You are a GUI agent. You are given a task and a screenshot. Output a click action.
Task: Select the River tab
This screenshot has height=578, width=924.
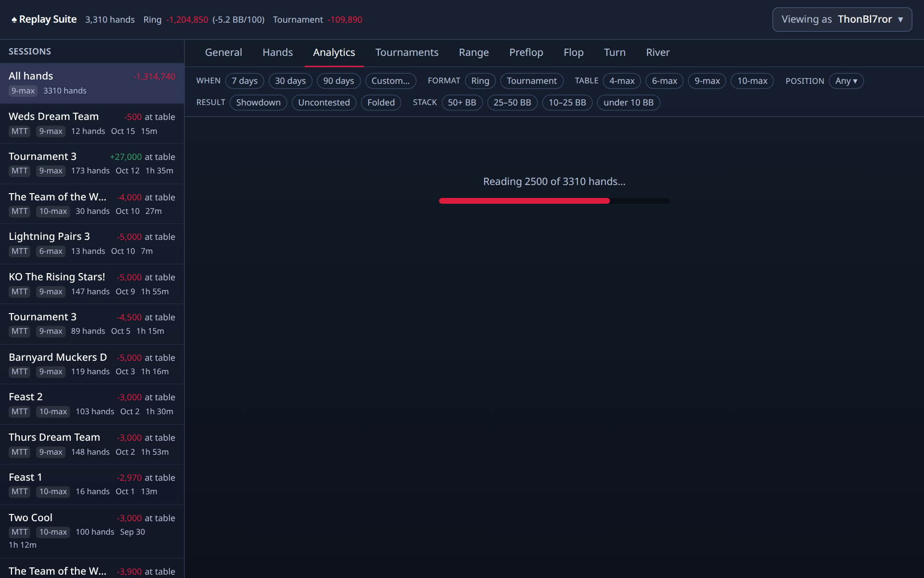pyautogui.click(x=658, y=53)
